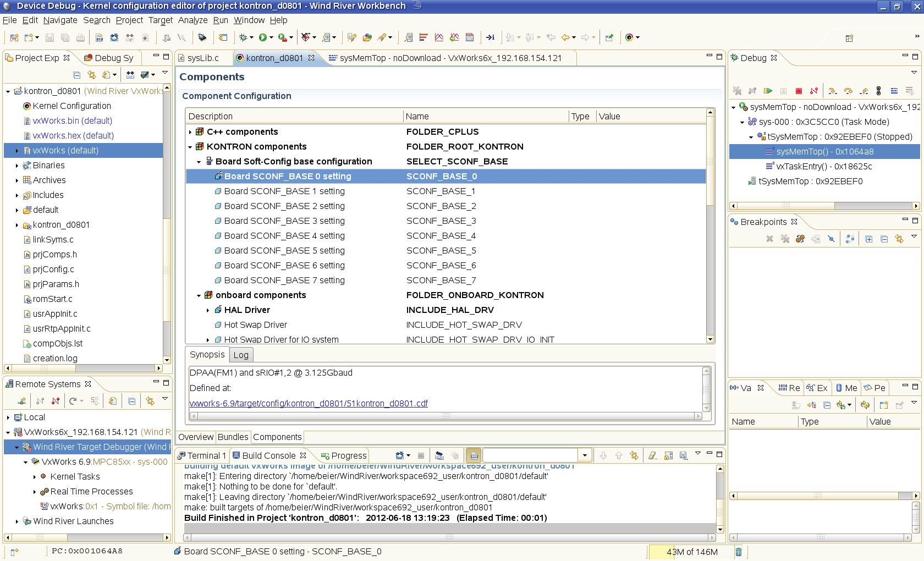Click the bug-shaped Debug icon in main toolbar
924x561 pixels.
click(x=243, y=37)
